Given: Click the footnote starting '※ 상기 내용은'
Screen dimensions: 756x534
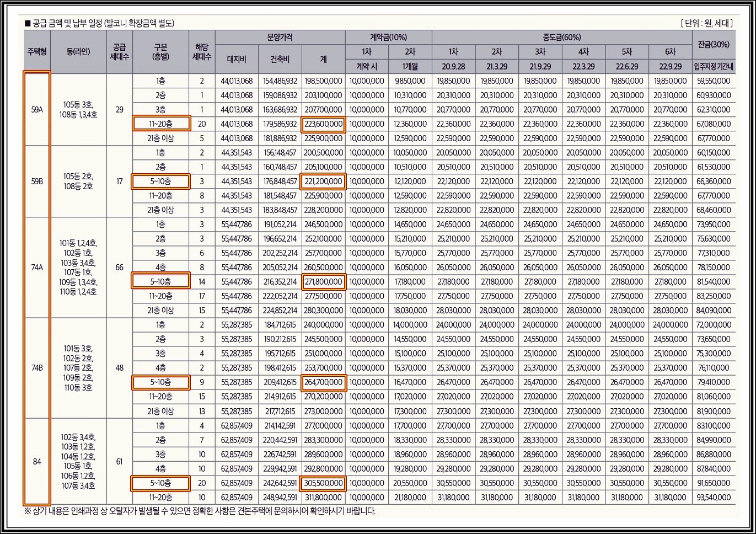Looking at the screenshot, I should click(200, 511).
